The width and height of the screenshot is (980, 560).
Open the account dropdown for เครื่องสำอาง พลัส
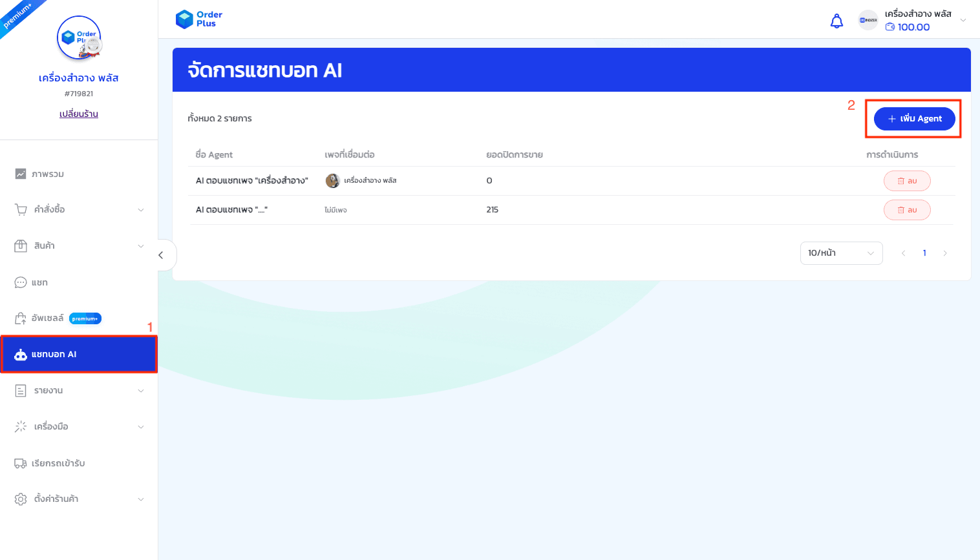click(963, 20)
